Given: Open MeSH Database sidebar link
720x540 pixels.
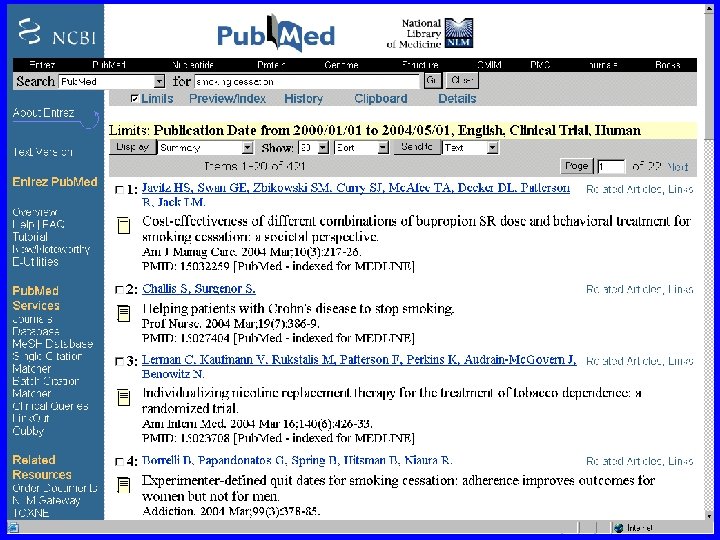Looking at the screenshot, I should [52, 344].
